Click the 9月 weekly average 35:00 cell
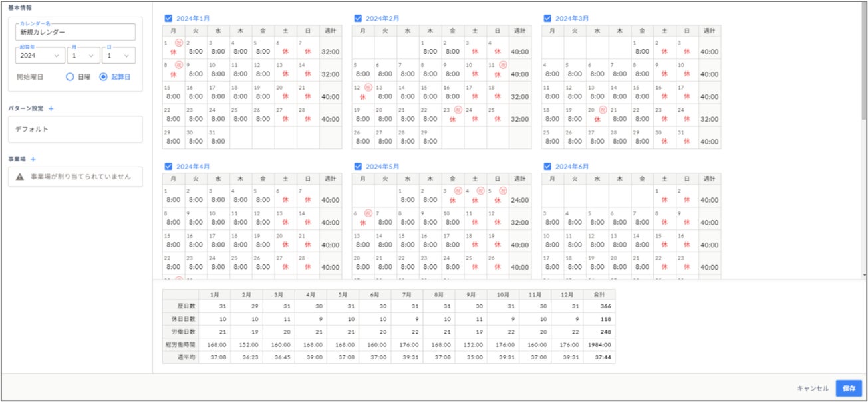Viewport: 868px width, 402px height. click(x=471, y=357)
